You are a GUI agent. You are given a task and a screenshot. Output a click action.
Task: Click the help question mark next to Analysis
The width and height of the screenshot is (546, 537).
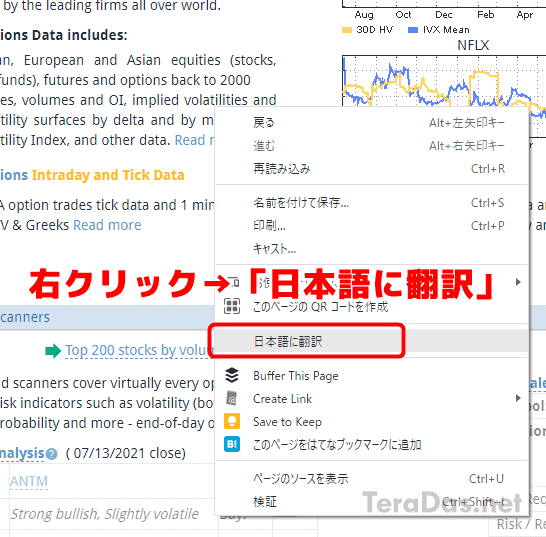pos(52,454)
